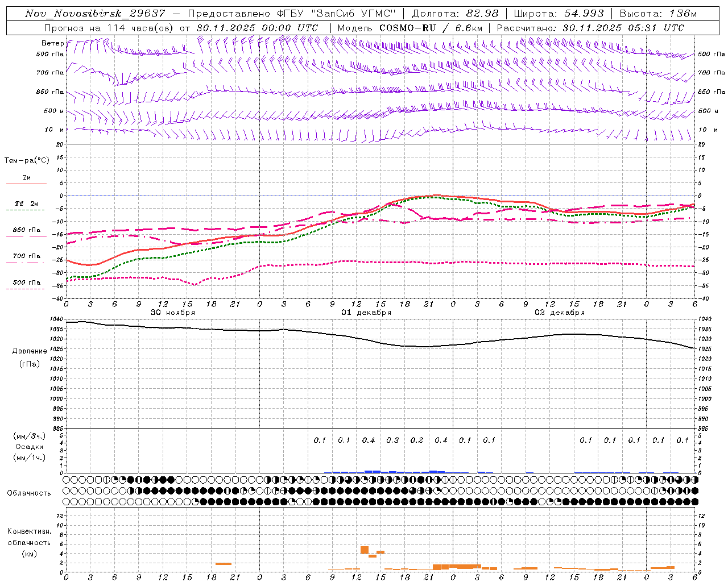Select the model name COSMO-RU / 6.6км
Viewport: 728px width, 582px height.
[x=431, y=28]
